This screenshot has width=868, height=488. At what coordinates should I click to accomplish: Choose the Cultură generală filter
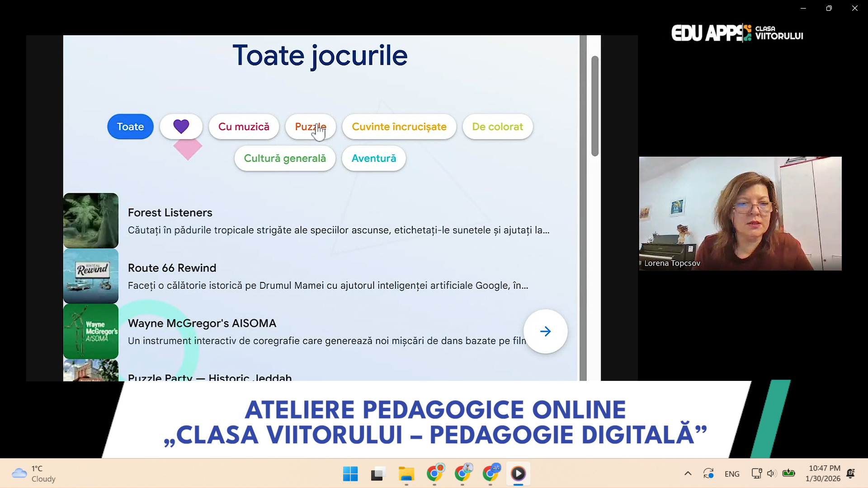(x=285, y=158)
